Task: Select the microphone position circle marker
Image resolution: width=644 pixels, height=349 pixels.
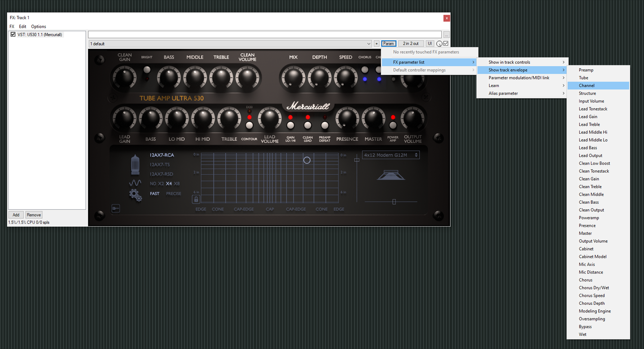Action: click(x=307, y=160)
